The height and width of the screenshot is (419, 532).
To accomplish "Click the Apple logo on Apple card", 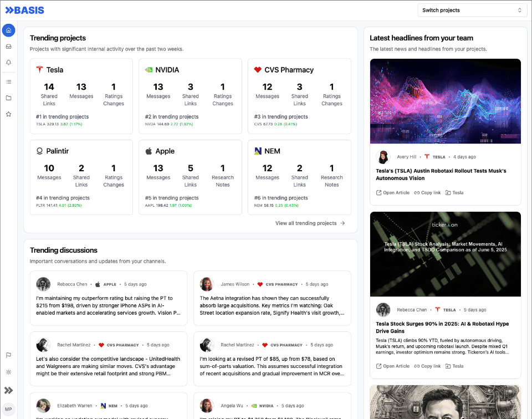I will 149,151.
